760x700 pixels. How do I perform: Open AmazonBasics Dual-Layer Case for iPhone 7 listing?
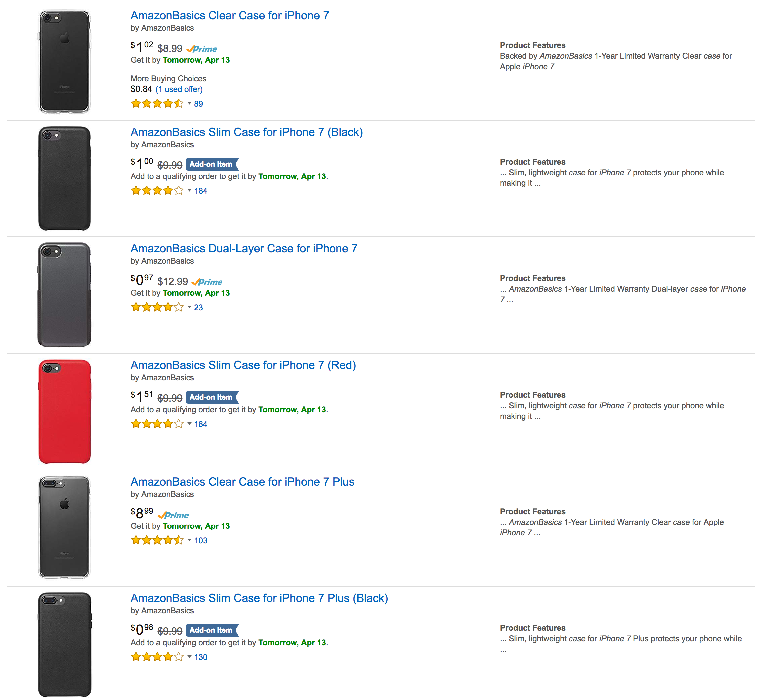244,248
